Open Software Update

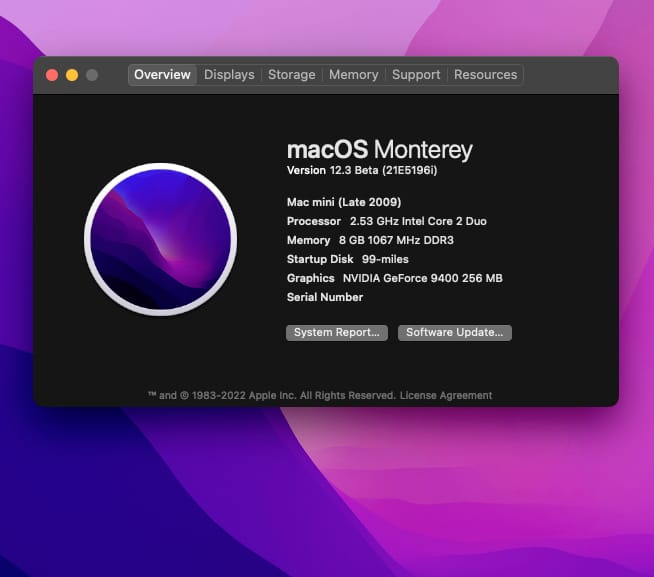point(455,333)
